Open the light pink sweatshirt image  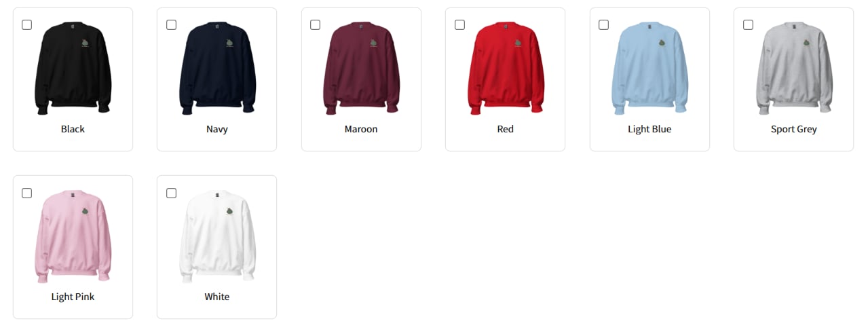(x=73, y=236)
